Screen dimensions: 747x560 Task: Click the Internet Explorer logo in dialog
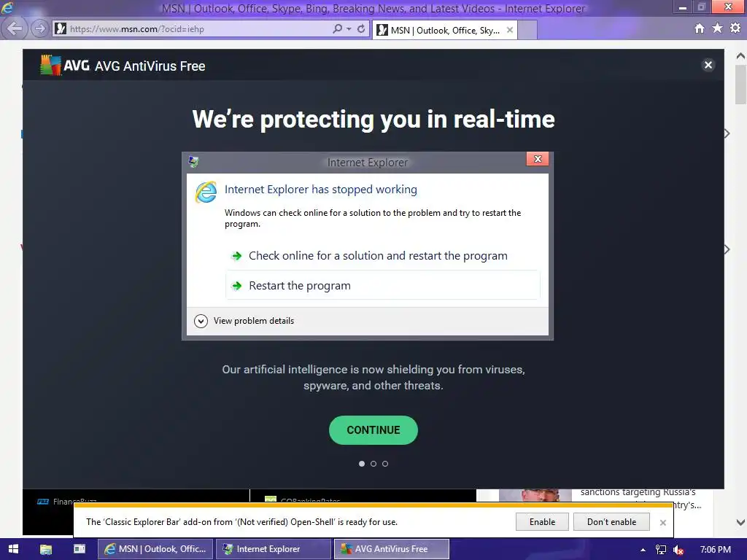coord(206,192)
